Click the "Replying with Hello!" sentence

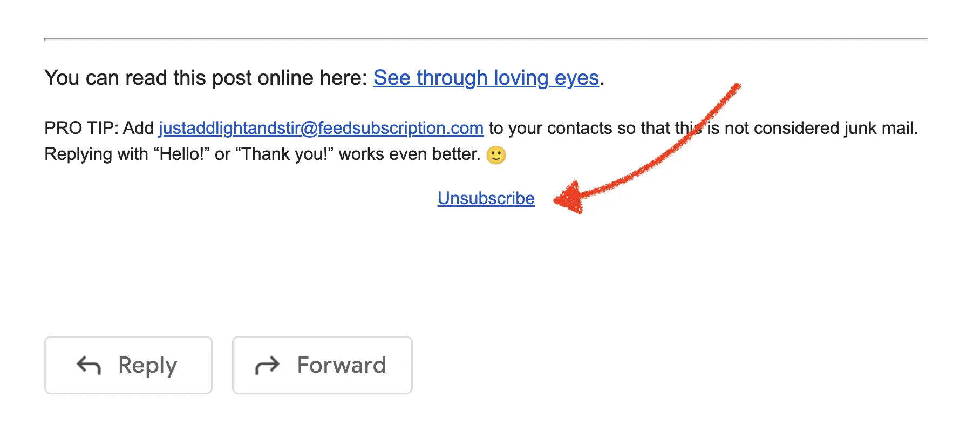(262, 154)
